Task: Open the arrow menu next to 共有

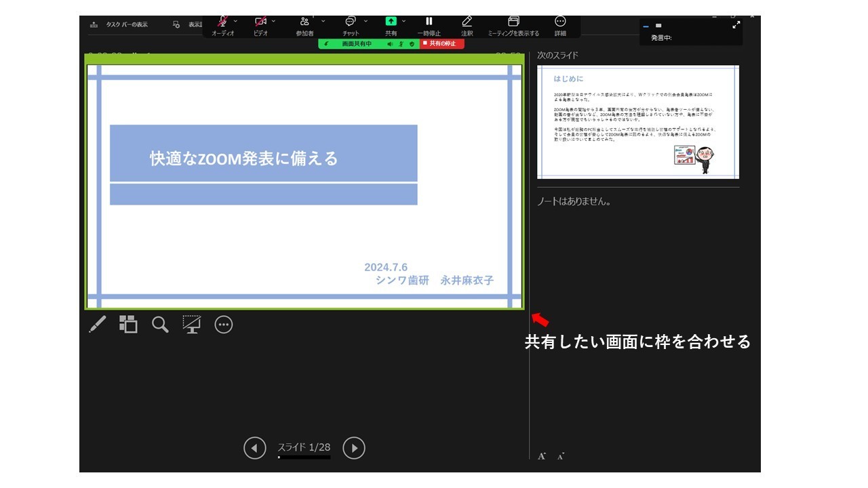Action: (404, 21)
